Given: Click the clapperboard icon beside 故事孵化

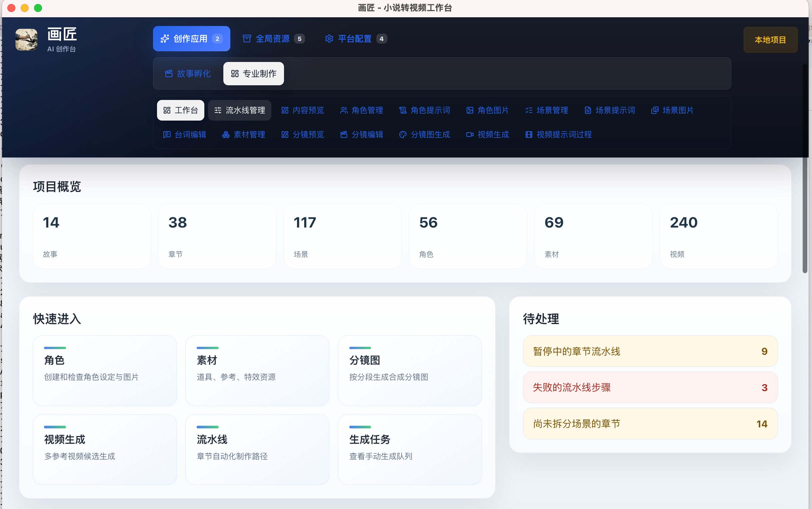Looking at the screenshot, I should (169, 74).
